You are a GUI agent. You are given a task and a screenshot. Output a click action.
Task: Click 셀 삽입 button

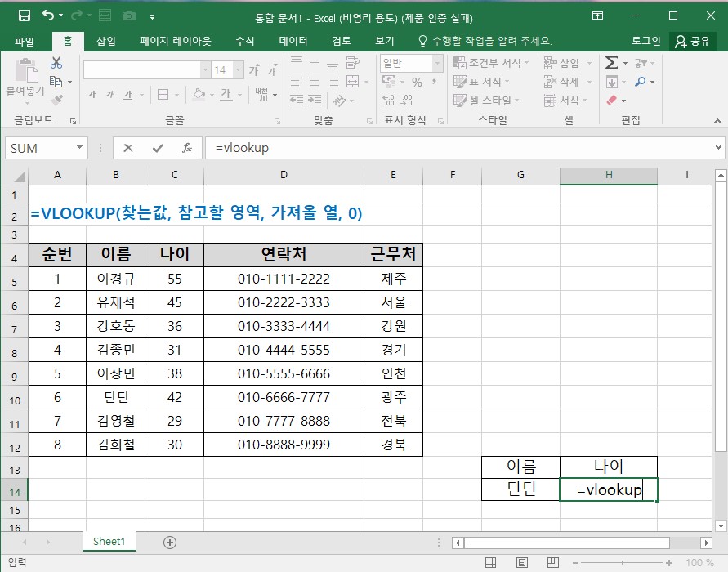point(569,63)
